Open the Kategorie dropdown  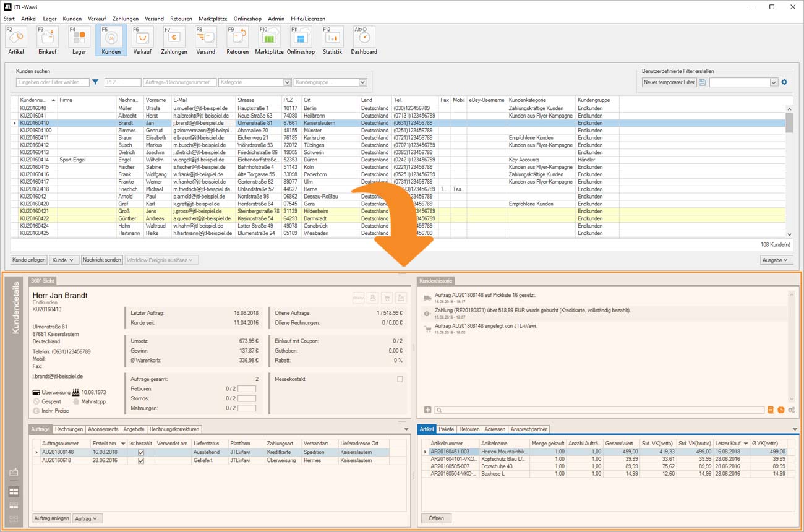287,82
